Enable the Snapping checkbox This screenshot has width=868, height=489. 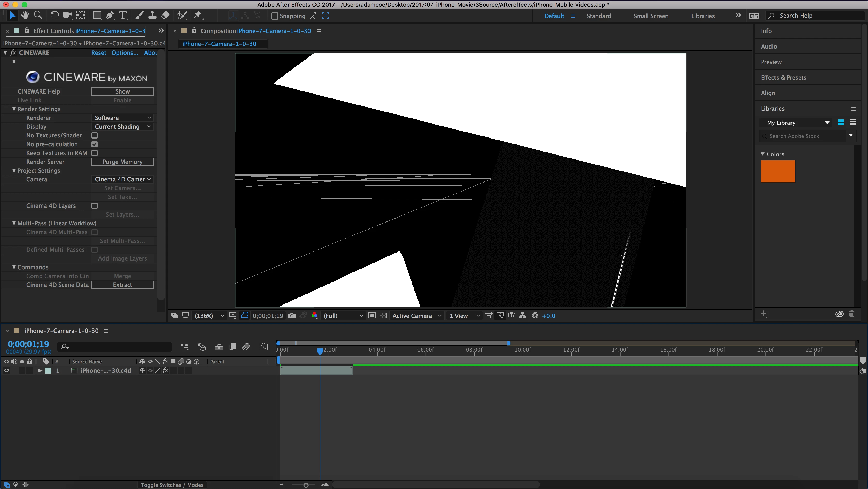coord(275,16)
